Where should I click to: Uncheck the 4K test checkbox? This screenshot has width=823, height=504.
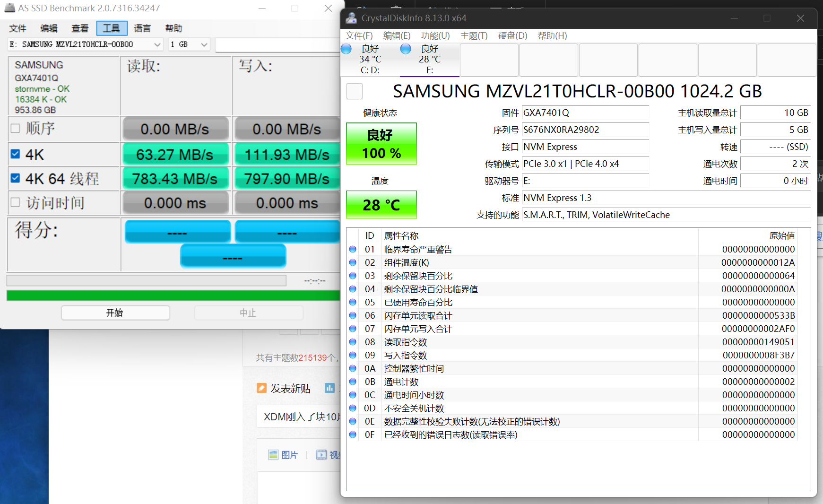15,154
